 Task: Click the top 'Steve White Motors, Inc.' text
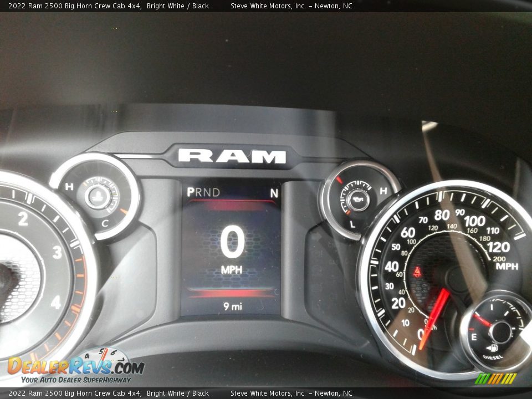tap(268, 6)
